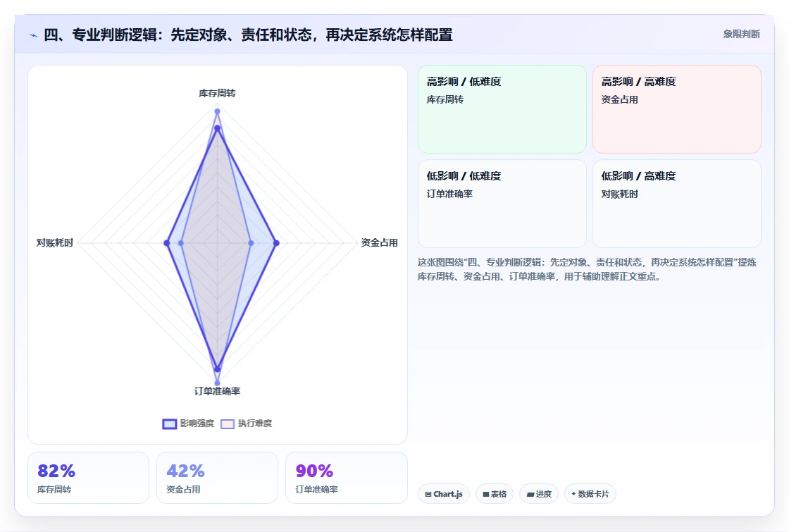Select the 数据卡片 tag chip
Viewport: 789px width, 532px height.
click(590, 494)
